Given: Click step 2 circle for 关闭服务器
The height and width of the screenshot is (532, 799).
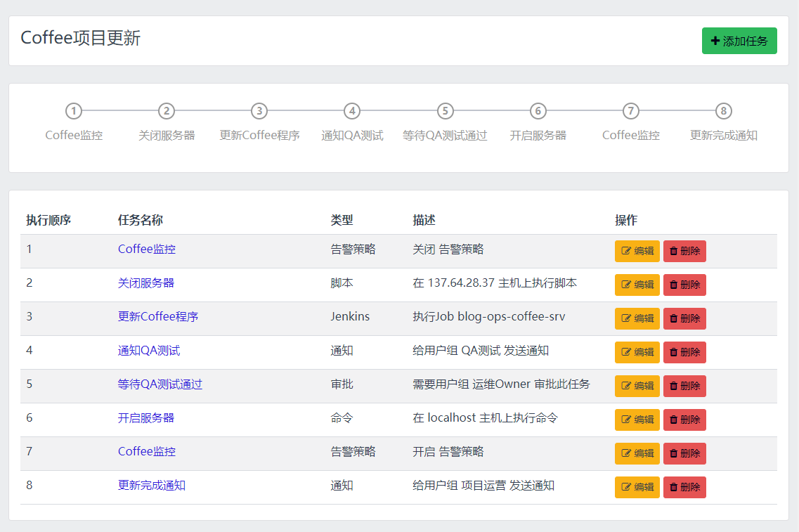Looking at the screenshot, I should (167, 111).
